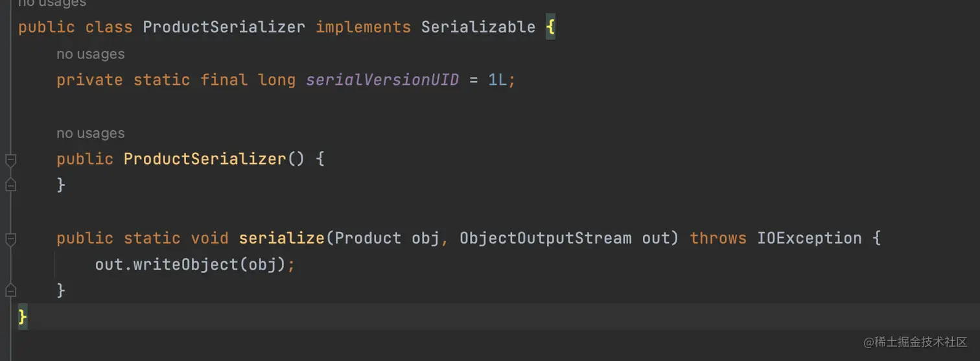Click fold end marker at serialize closing brace
Image resolution: width=980 pixels, height=361 pixels.
[10, 290]
